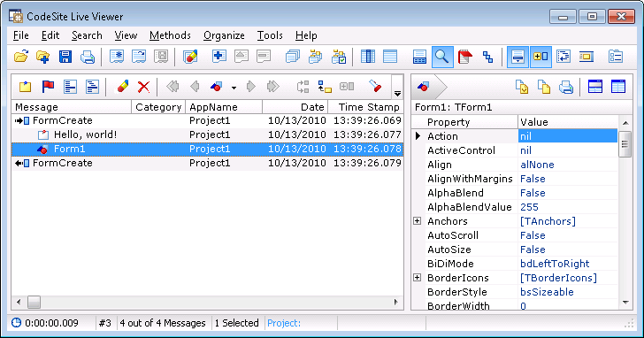The image size is (644, 338).
Task: Click 'Project:' in the status bar
Action: pos(284,323)
